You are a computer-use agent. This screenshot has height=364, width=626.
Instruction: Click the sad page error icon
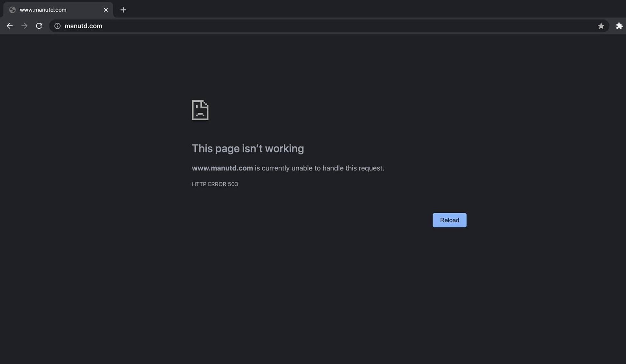pos(200,110)
